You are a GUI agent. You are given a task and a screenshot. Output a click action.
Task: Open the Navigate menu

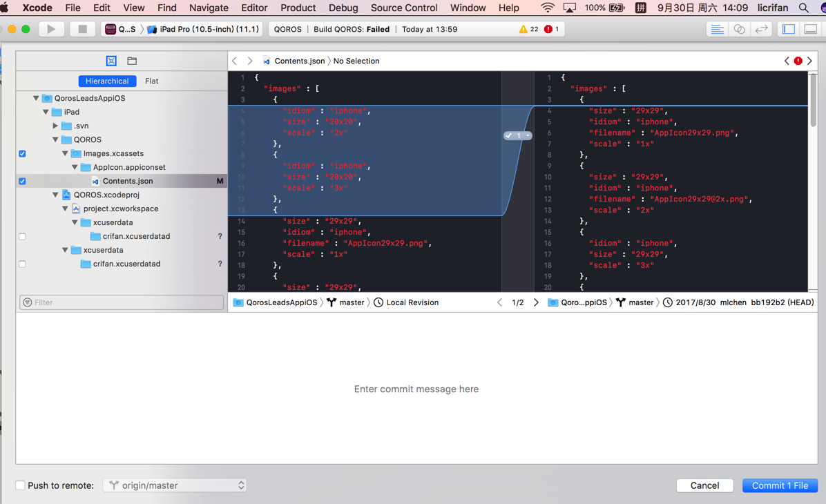click(209, 8)
